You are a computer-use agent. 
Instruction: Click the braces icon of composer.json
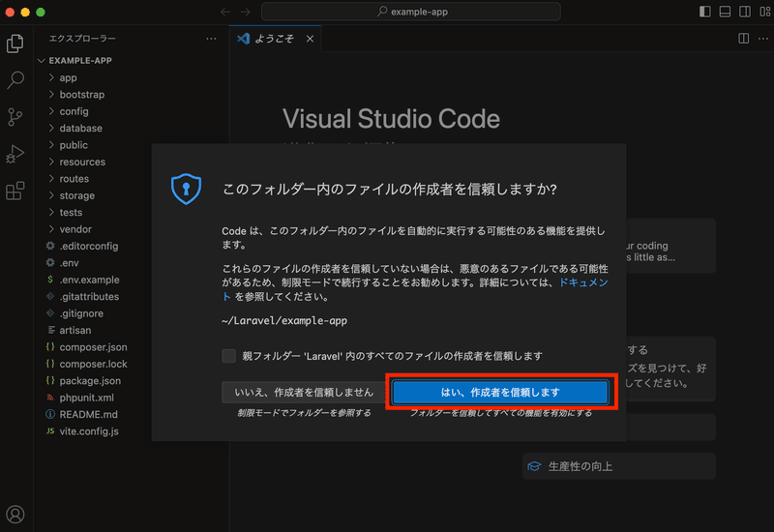click(x=50, y=347)
